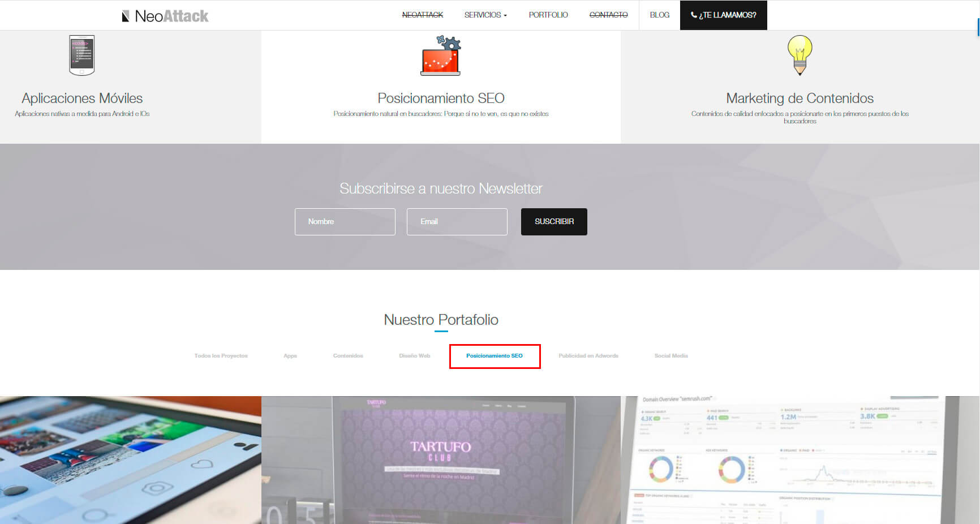The height and width of the screenshot is (524, 980).
Task: Select the Todos los Proyectos filter
Action: (220, 355)
